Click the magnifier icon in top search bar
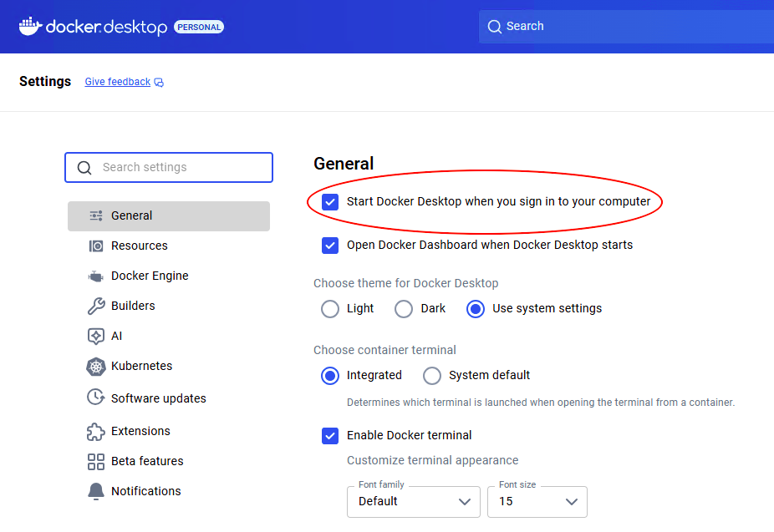Screen dimensions: 774x532 [x=494, y=27]
